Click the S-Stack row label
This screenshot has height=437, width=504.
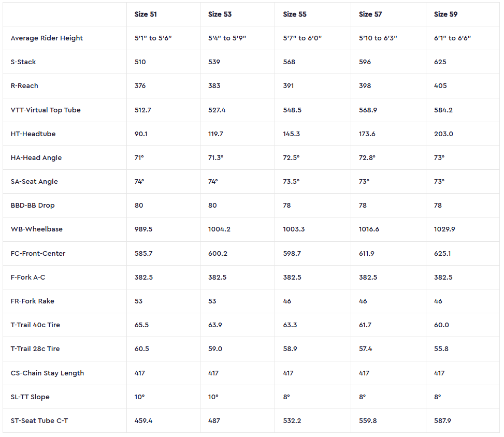pyautogui.click(x=23, y=62)
